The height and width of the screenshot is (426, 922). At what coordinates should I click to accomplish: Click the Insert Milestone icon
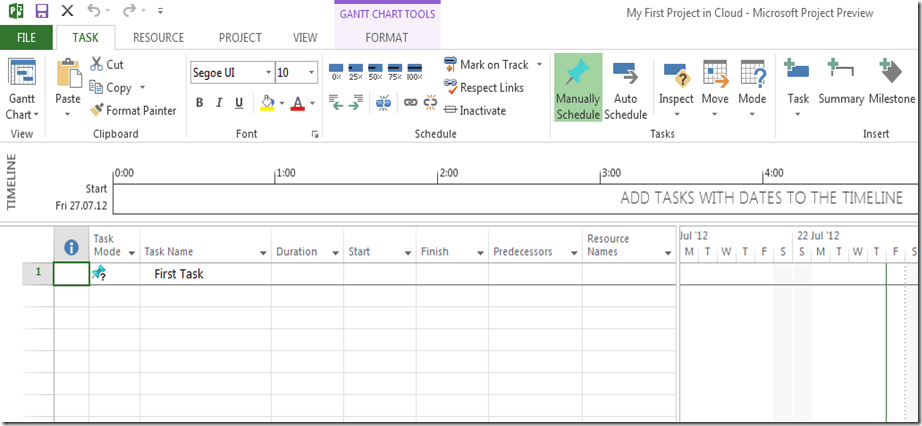(891, 74)
